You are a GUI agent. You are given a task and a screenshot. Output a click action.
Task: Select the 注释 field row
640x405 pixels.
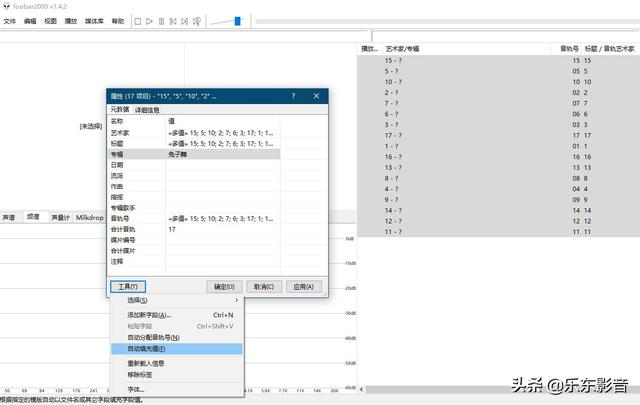(194, 261)
